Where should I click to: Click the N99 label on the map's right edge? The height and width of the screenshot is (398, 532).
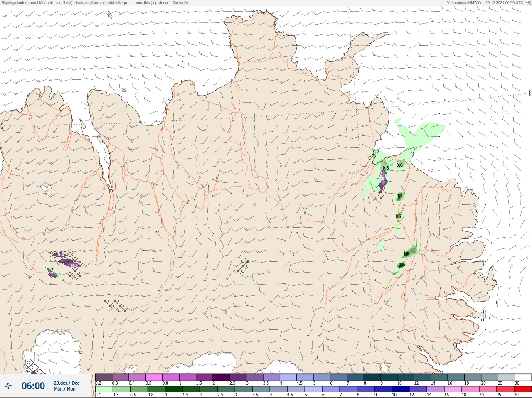pos(530,93)
